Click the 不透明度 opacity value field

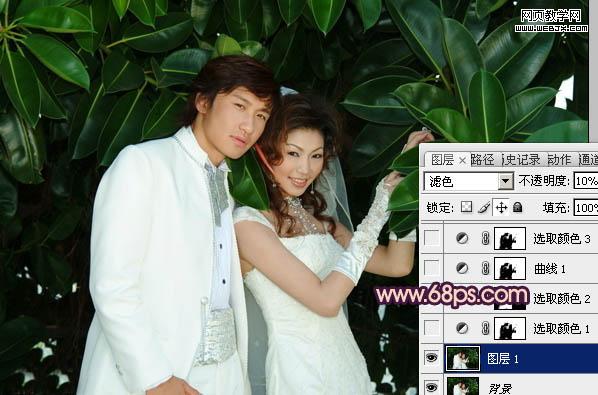click(x=586, y=181)
